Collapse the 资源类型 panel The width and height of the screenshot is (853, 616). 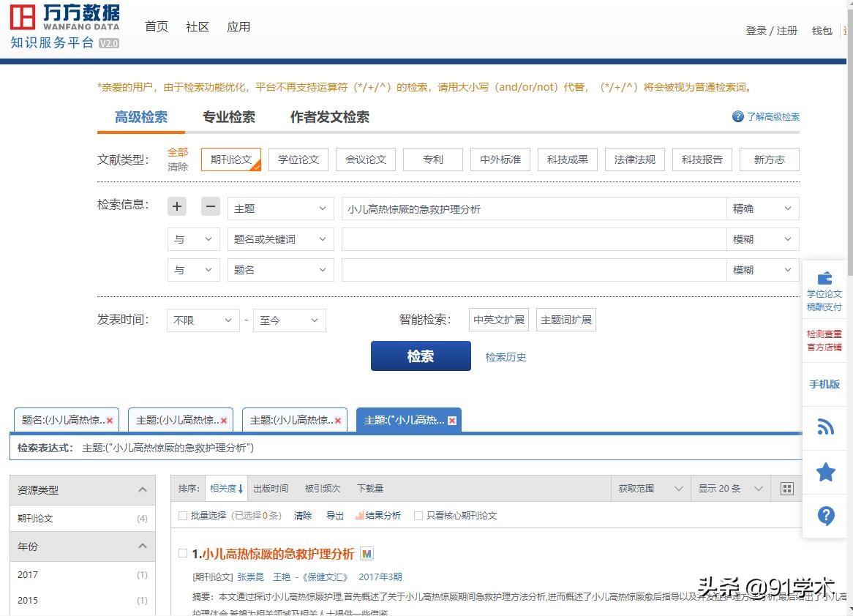pos(143,489)
